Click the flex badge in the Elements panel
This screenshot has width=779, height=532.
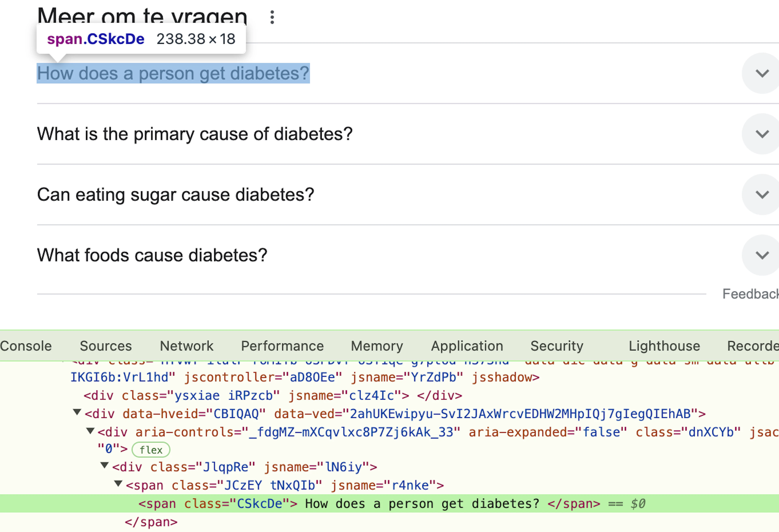151,450
